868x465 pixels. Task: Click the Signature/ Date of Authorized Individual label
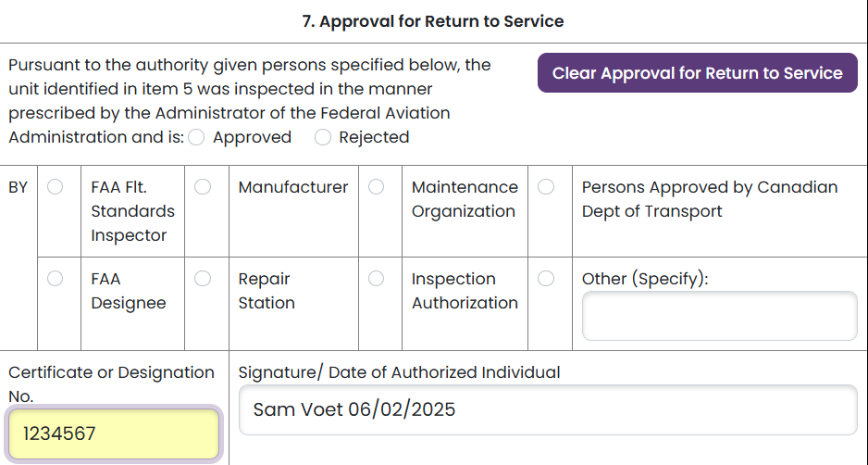click(x=399, y=372)
